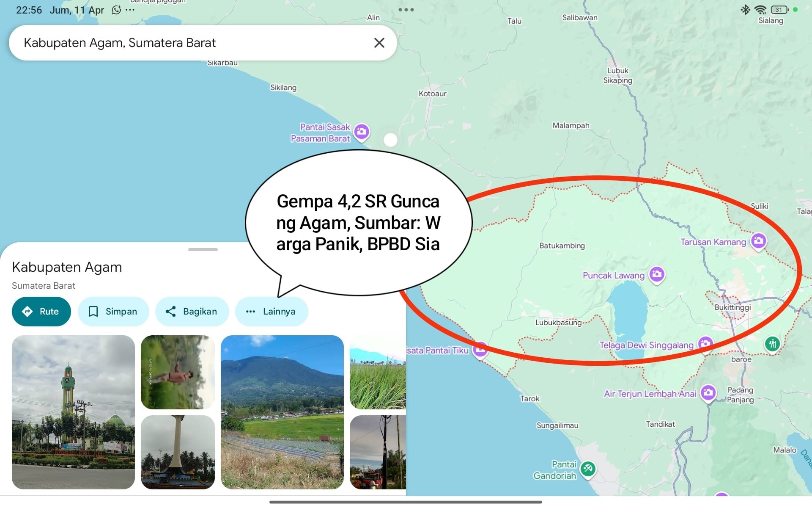The height and width of the screenshot is (508, 812).
Task: Open the utility pole photo thumbnail
Action: (x=378, y=452)
